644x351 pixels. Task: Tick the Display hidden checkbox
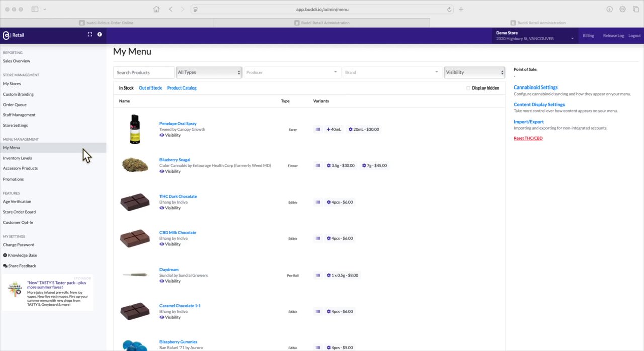468,88
